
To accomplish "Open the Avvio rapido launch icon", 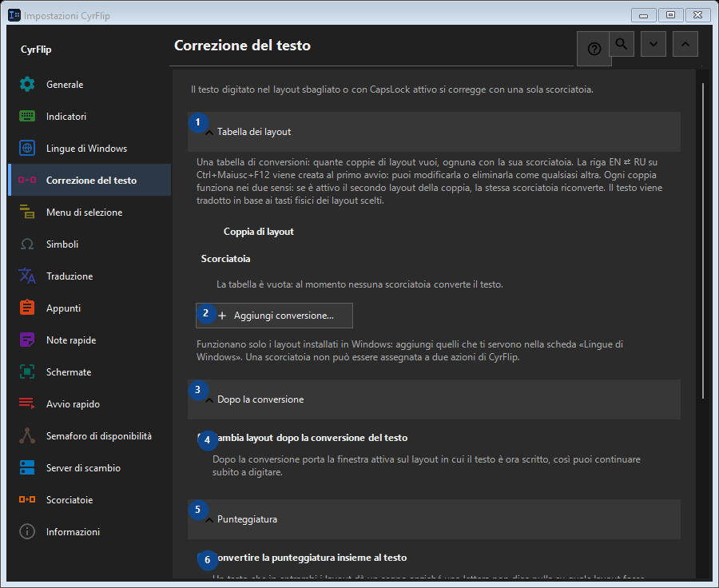I will 27,403.
